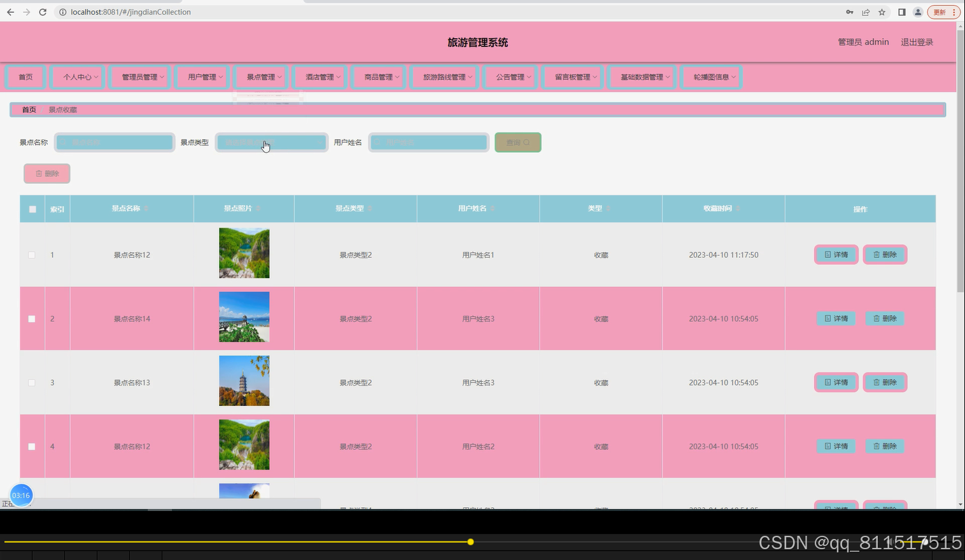Open the 个人中心 menu item

(77, 76)
